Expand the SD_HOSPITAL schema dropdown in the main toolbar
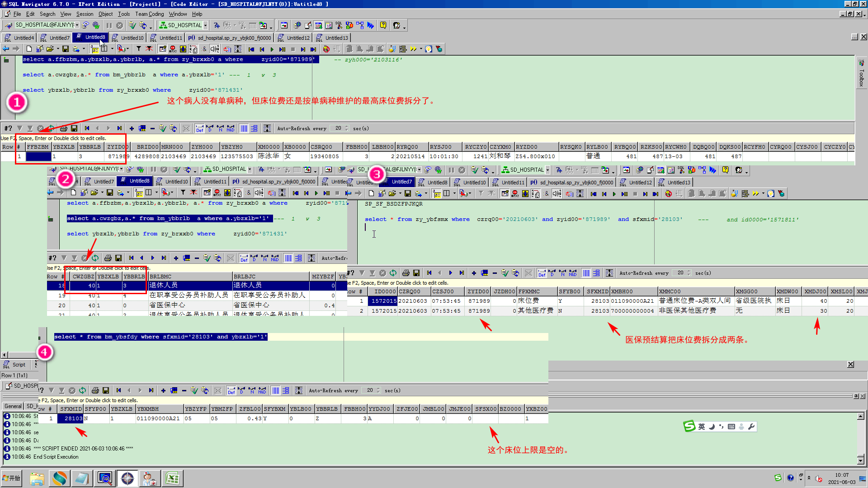 click(x=205, y=25)
